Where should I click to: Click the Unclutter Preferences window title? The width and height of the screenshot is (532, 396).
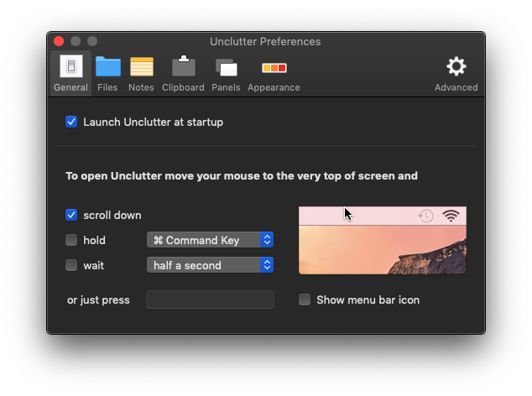click(x=265, y=41)
